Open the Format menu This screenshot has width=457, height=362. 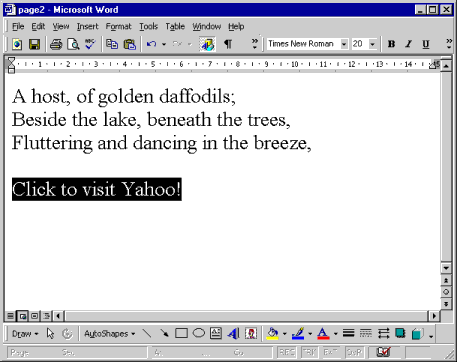[119, 26]
